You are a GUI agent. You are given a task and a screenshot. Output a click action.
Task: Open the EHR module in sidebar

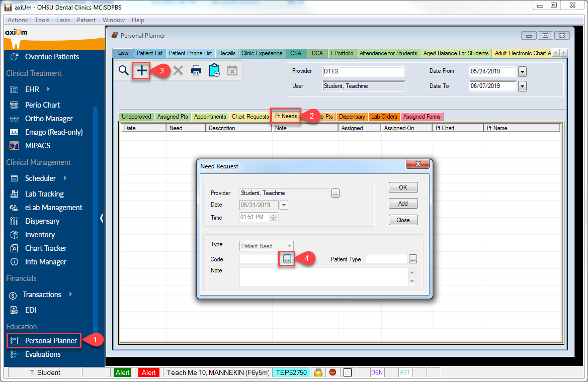click(32, 89)
